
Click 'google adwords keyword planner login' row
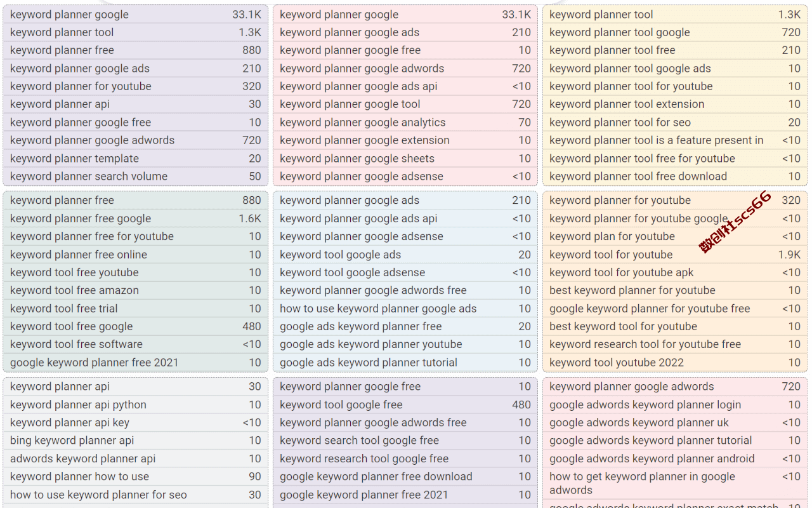[675, 404]
